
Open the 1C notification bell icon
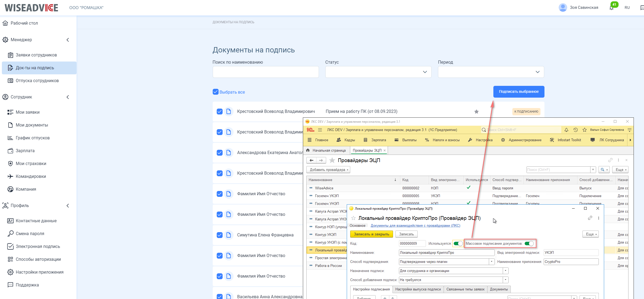click(x=566, y=130)
